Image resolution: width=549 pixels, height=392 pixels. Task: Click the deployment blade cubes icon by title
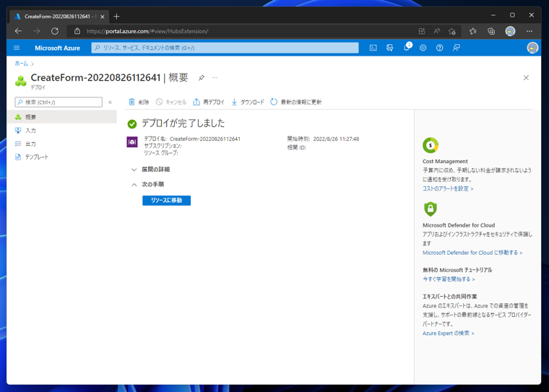(x=21, y=81)
